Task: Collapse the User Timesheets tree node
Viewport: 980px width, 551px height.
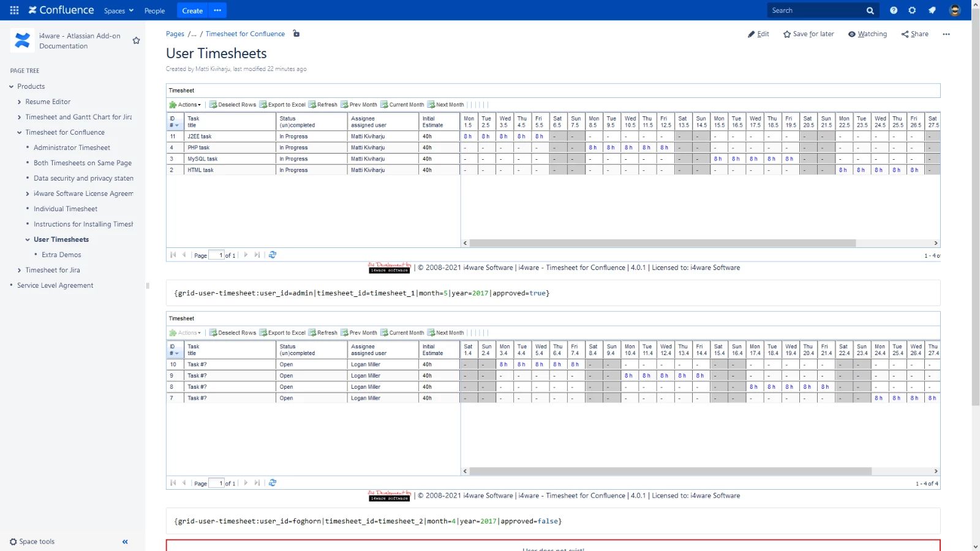Action: [x=28, y=239]
